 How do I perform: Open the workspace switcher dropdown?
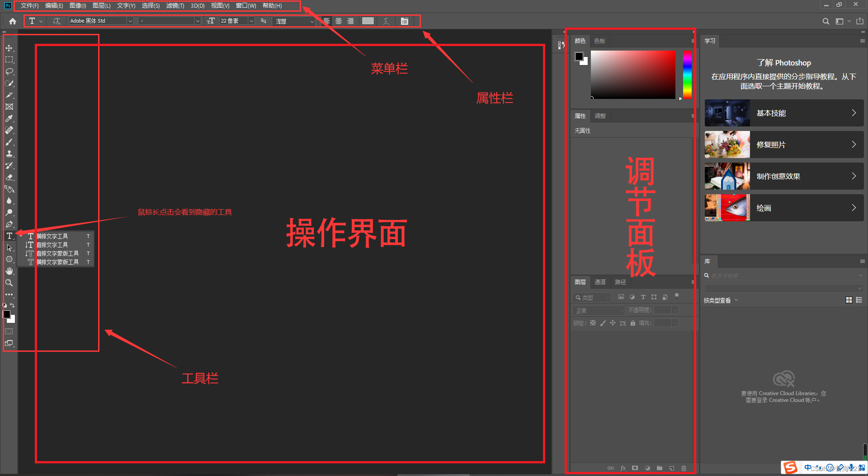(x=843, y=21)
